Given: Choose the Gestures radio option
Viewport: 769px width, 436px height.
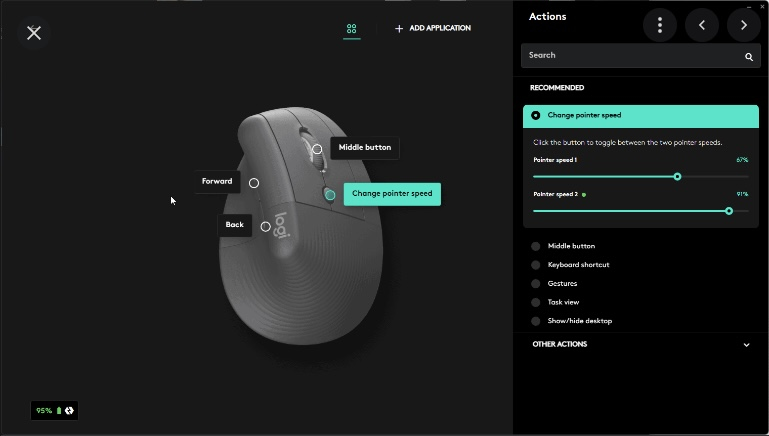Looking at the screenshot, I should click(x=536, y=283).
